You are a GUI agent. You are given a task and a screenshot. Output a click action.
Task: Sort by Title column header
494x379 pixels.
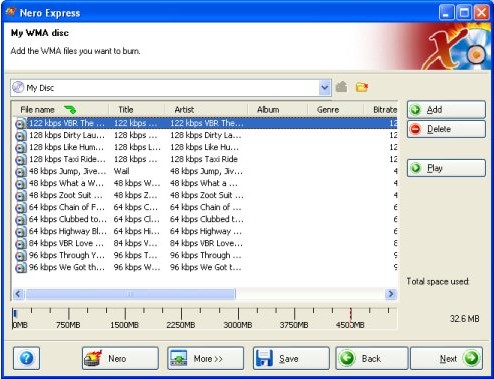[x=137, y=110]
